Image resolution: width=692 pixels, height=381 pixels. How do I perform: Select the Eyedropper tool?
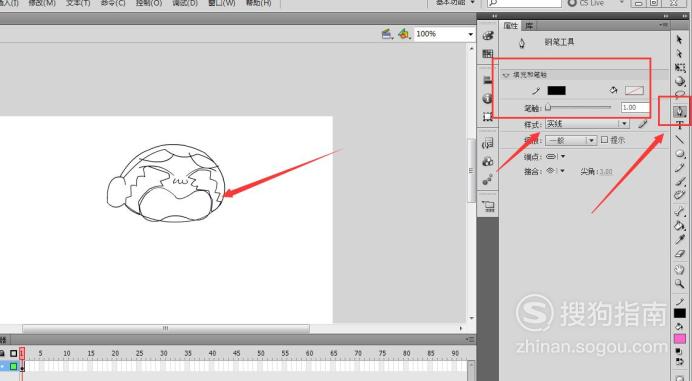pyautogui.click(x=680, y=240)
